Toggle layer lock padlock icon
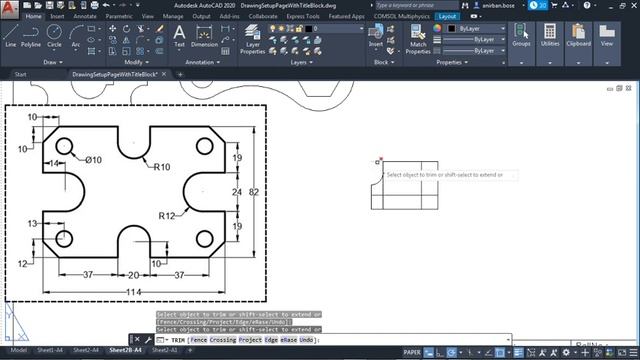640x360 pixels. [299, 29]
